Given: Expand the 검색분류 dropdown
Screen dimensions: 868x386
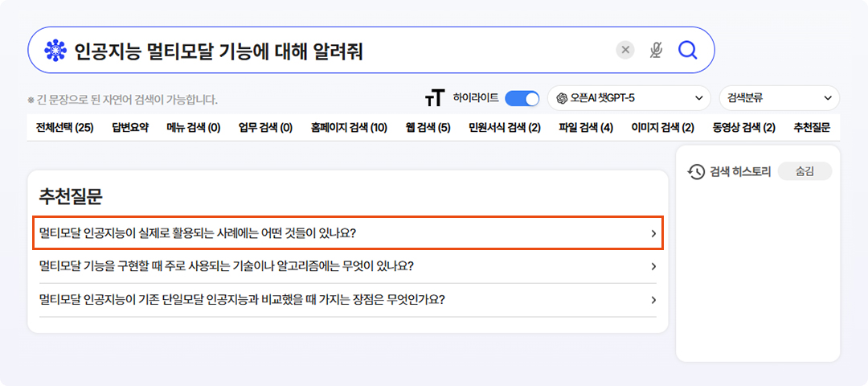Looking at the screenshot, I should [x=779, y=98].
